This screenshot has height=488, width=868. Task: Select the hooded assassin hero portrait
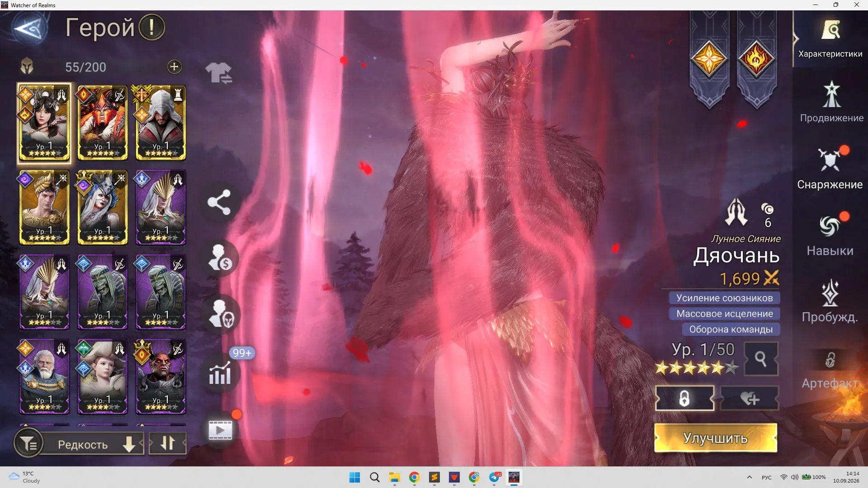tap(160, 123)
